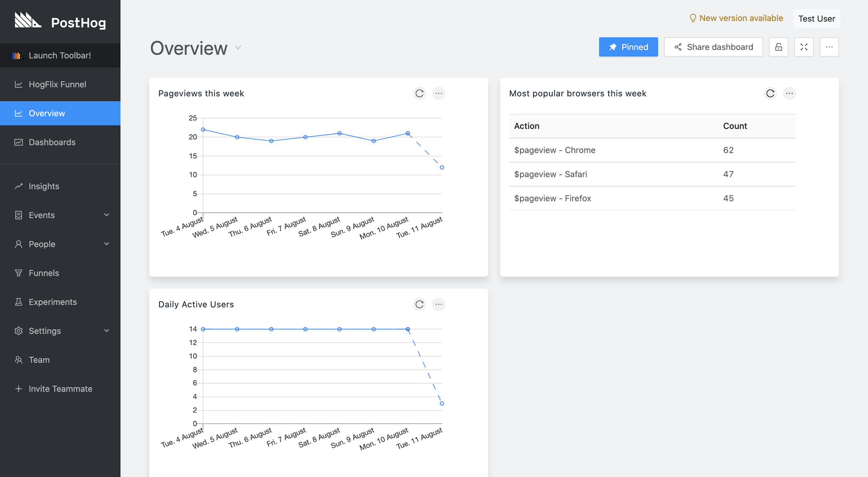The image size is (868, 477).
Task: Click New version available link
Action: 736,18
